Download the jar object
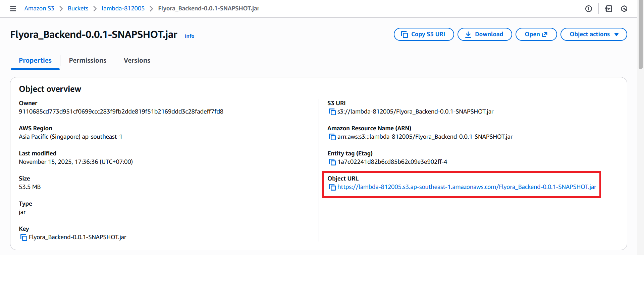 (484, 34)
